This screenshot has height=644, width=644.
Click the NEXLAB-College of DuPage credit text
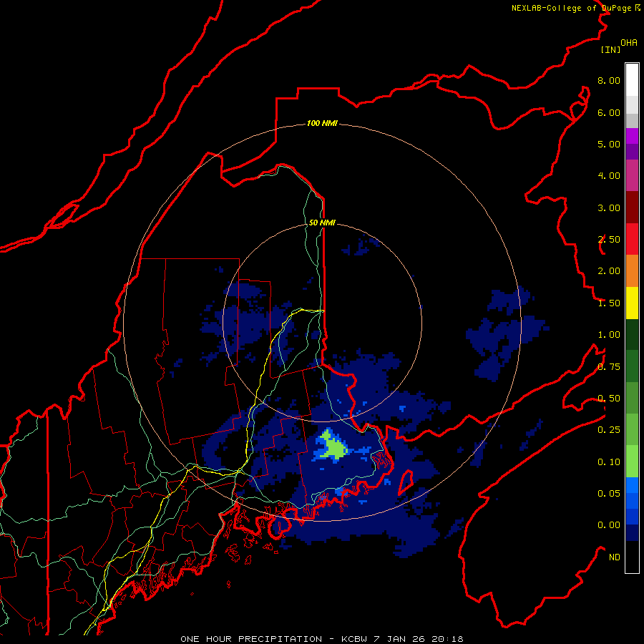[x=575, y=8]
